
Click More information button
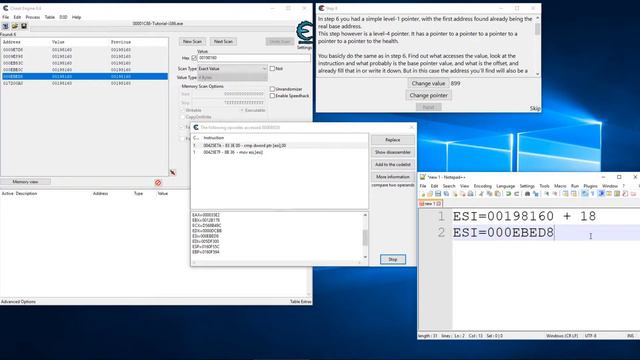pos(393,177)
